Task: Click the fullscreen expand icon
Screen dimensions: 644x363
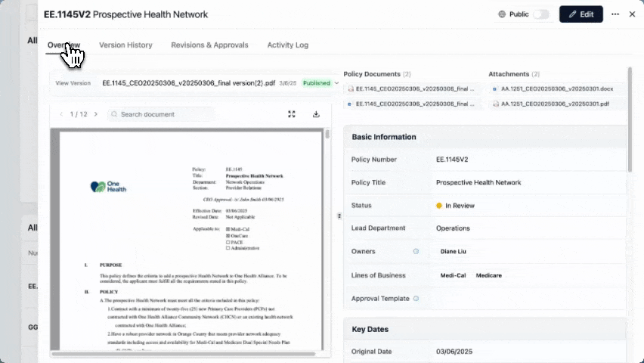Action: tap(292, 114)
